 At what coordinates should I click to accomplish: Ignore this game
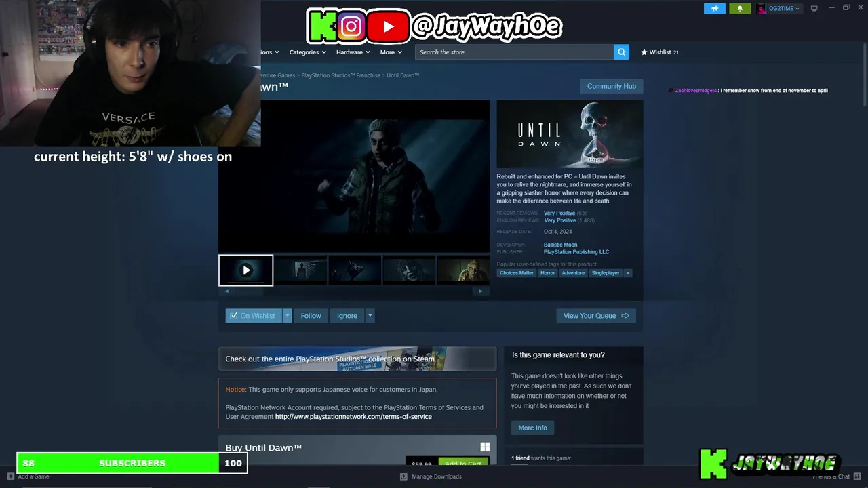click(x=347, y=316)
